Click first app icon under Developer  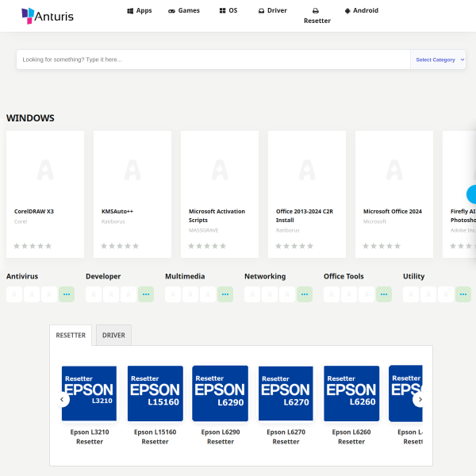pyautogui.click(x=94, y=294)
